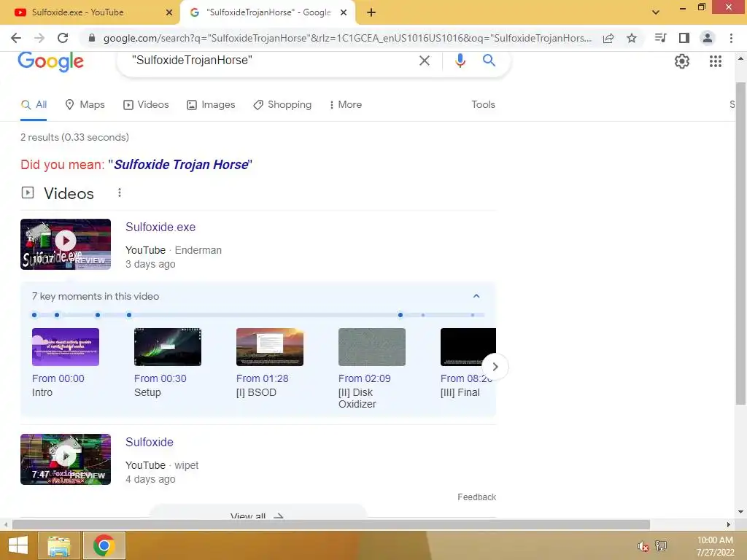The image size is (747, 560).
Task: Switch to Videos results
Action: 146,105
